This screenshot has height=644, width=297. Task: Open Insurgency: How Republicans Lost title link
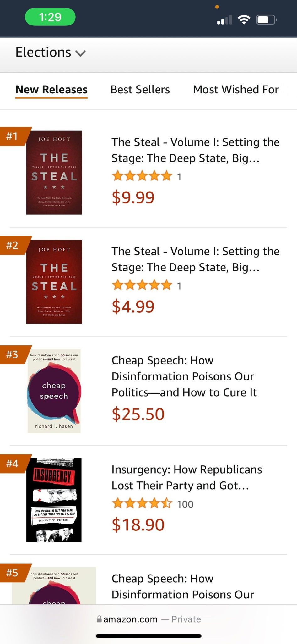pos(186,477)
